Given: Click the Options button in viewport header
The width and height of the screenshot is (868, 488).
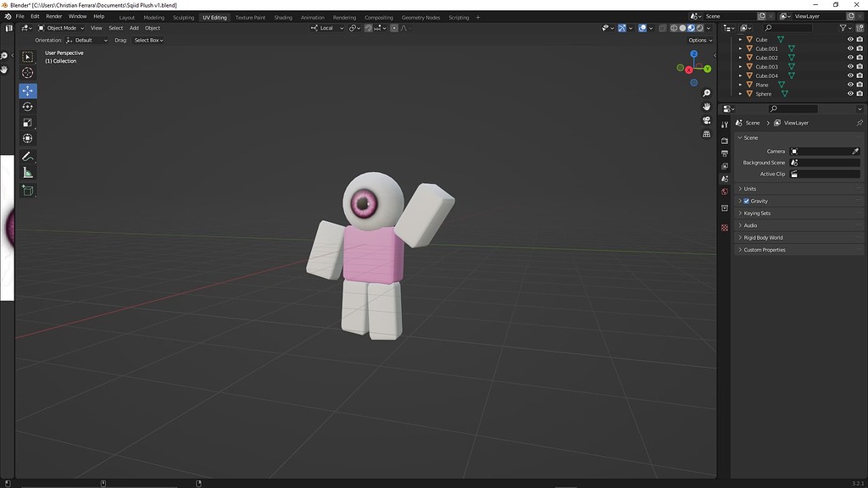Looking at the screenshot, I should [698, 40].
